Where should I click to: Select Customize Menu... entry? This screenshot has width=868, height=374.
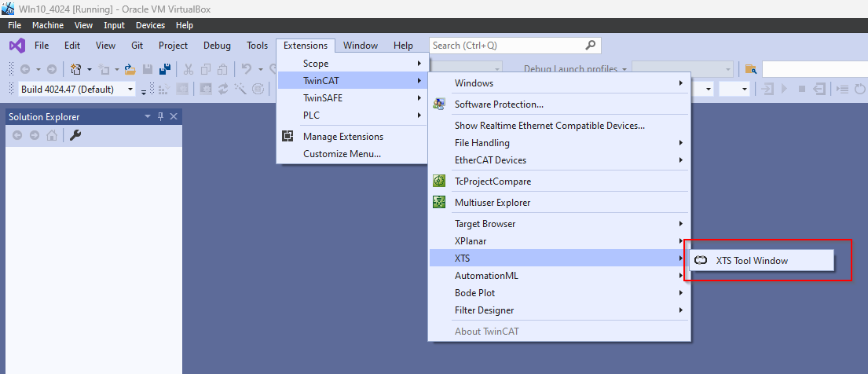[x=352, y=153]
